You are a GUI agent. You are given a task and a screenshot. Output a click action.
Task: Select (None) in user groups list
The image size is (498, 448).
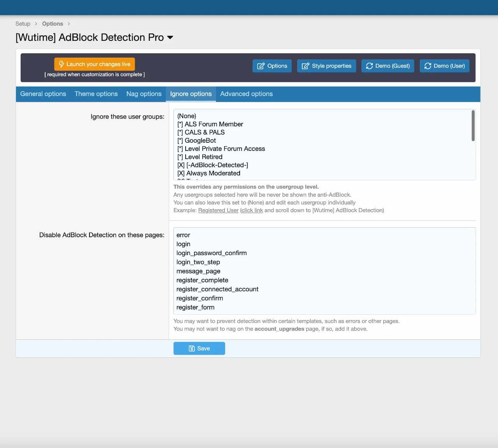click(187, 116)
